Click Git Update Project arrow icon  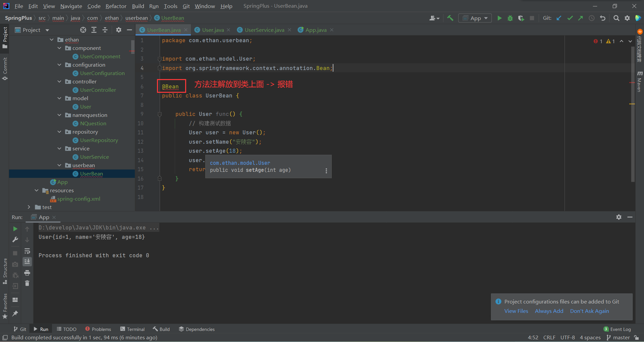point(559,18)
